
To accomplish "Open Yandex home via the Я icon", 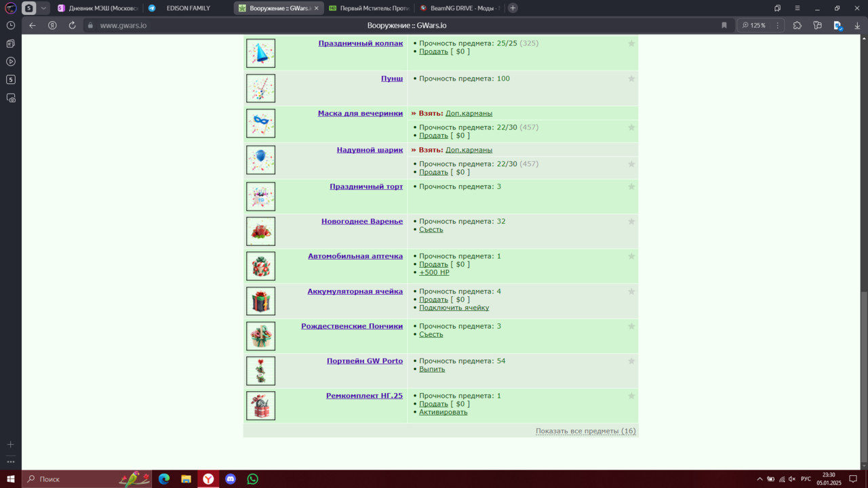I will click(x=52, y=25).
